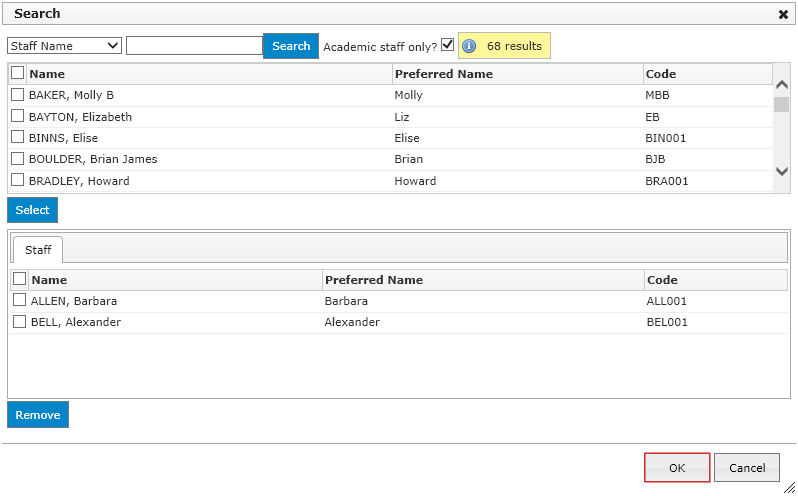Viewport: 798px width, 496px height.
Task: Close the Search dialog with X icon
Action: [x=783, y=15]
